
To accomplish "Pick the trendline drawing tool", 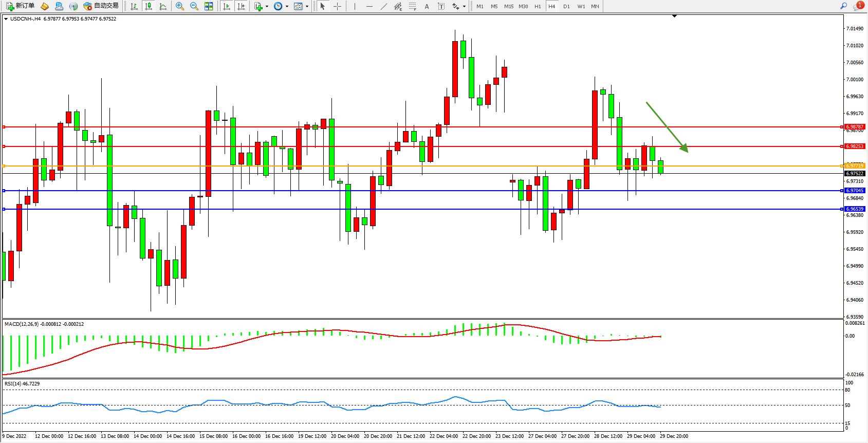I will [x=384, y=6].
